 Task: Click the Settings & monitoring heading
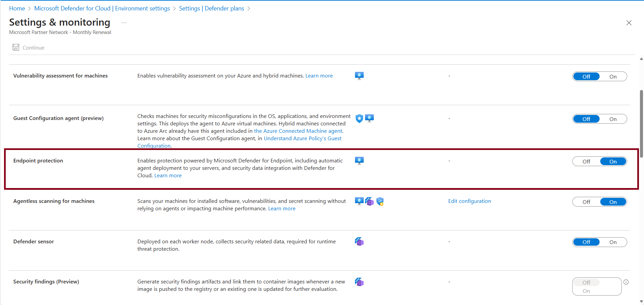coord(60,22)
